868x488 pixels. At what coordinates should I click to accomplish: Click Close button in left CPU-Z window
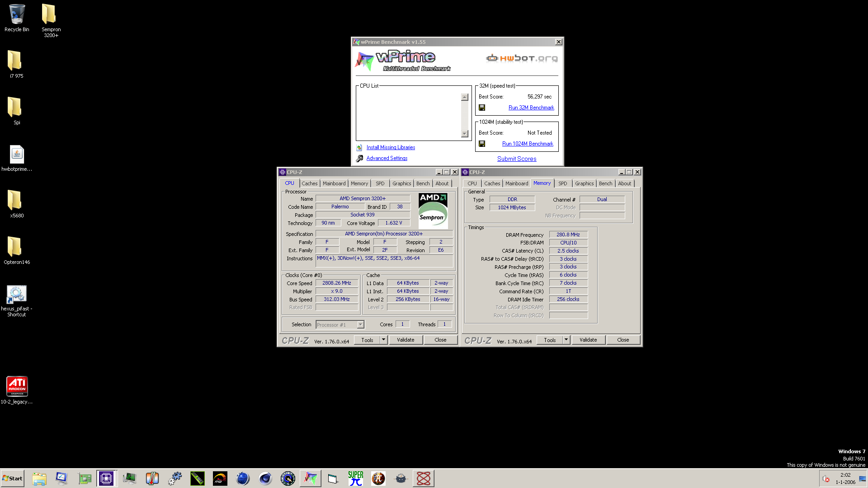pos(440,340)
